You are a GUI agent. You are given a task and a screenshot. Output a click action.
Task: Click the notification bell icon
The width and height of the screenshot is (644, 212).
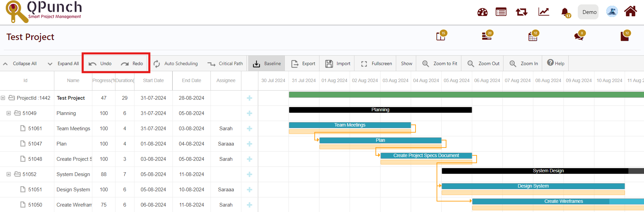[x=565, y=12]
